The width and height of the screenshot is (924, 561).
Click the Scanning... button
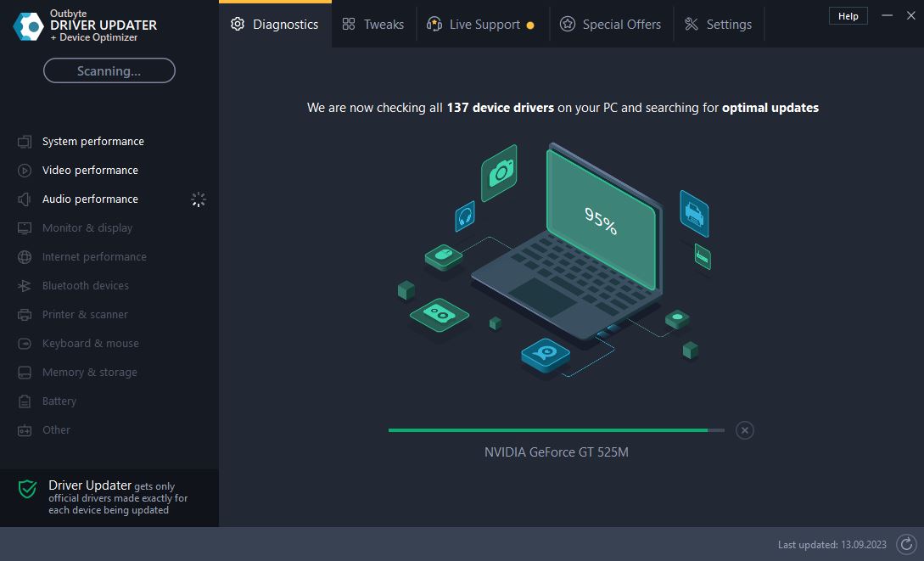tap(109, 70)
